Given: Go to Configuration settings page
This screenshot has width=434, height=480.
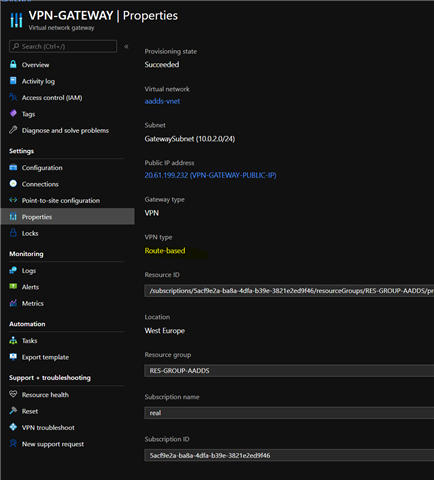Looking at the screenshot, I should coord(42,168).
